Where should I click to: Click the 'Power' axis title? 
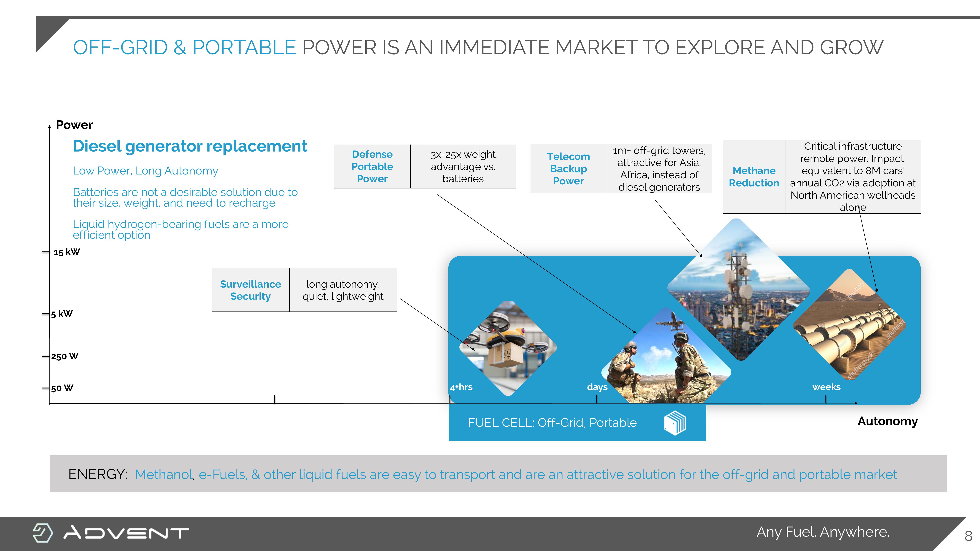[74, 125]
